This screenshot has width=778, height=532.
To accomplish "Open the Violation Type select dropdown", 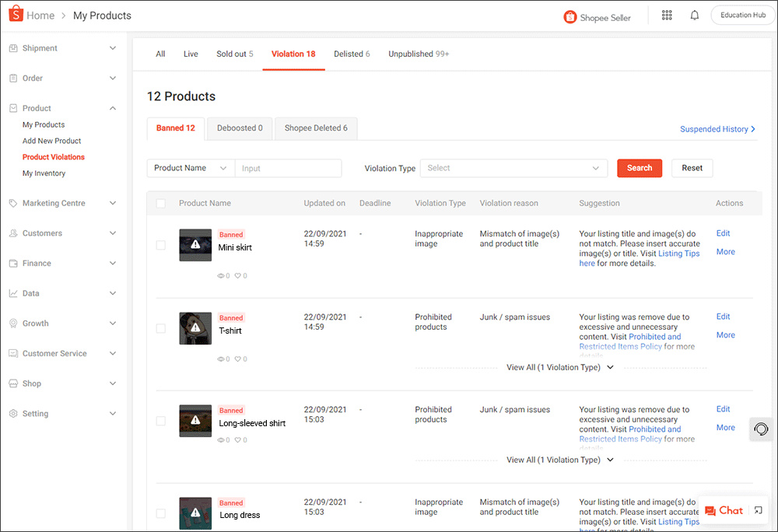I will pos(513,168).
